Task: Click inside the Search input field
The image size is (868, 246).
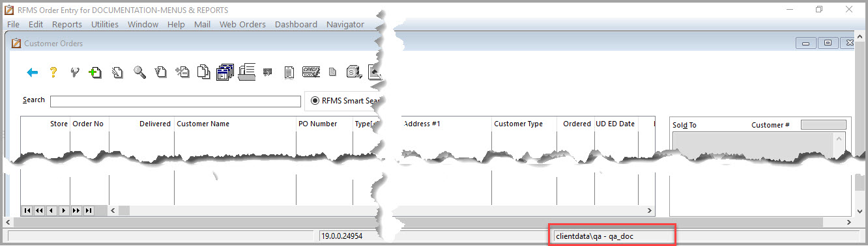Action: [x=175, y=102]
